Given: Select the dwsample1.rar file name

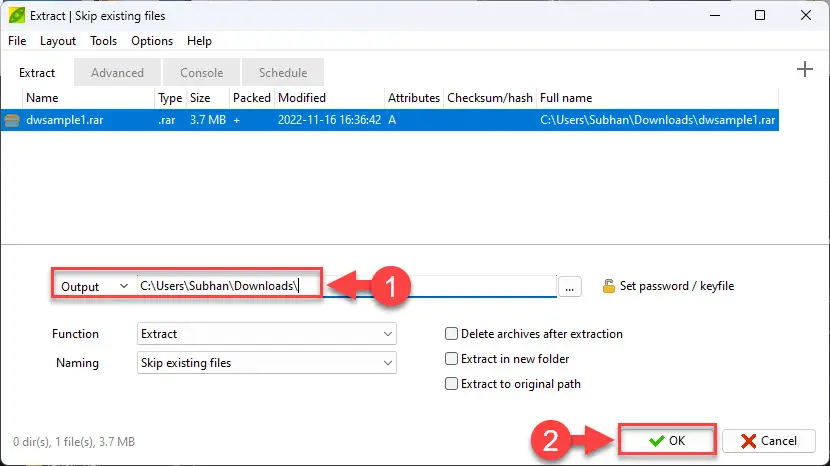Looking at the screenshot, I should [x=65, y=120].
